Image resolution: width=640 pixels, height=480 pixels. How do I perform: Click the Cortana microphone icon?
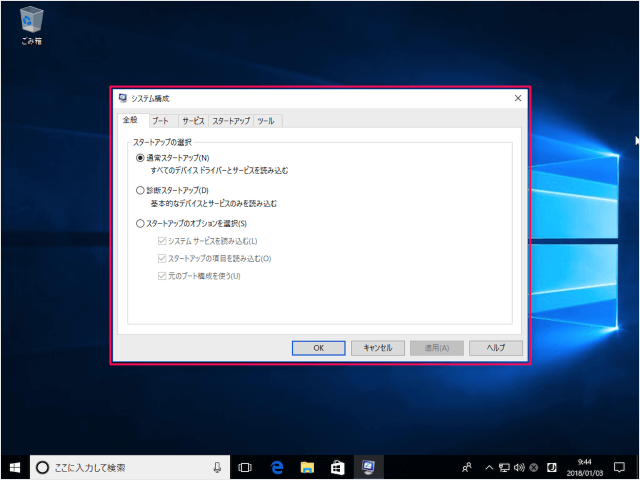click(217, 467)
